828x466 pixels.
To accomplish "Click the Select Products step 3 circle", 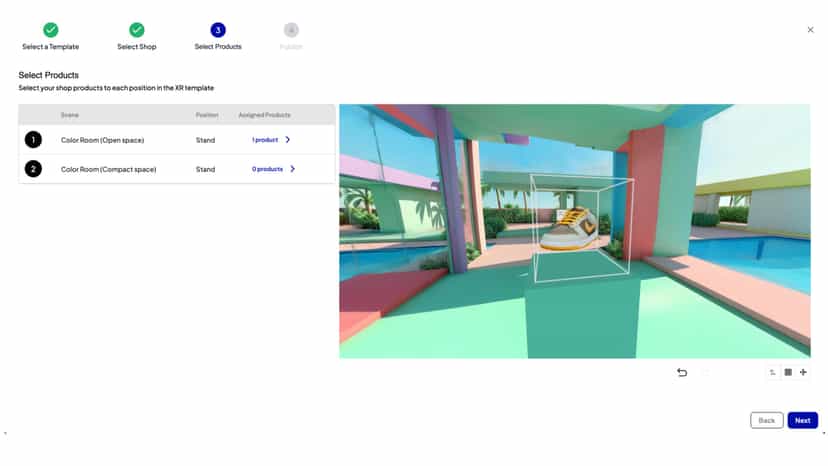I will (x=218, y=30).
